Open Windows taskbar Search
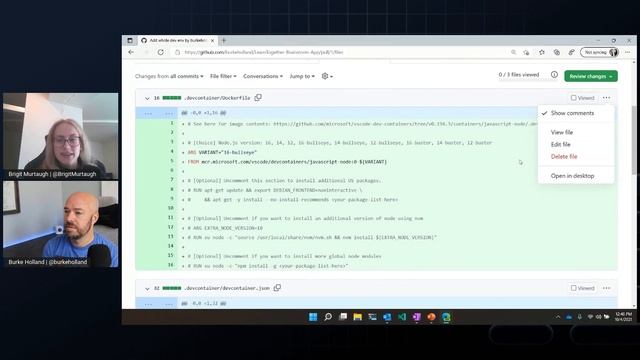Screen dimensions: 640x360 pos(328,317)
